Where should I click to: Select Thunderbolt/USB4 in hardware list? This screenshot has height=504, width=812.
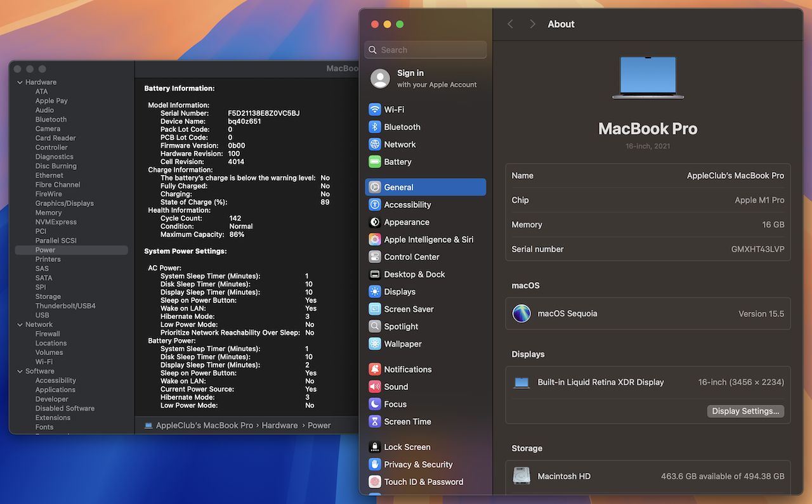(65, 306)
